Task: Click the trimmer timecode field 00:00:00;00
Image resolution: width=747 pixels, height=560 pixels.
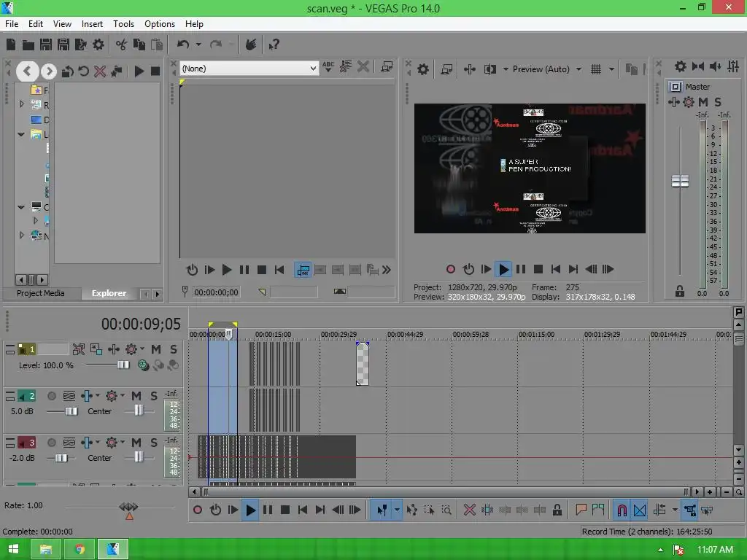Action: click(x=216, y=292)
